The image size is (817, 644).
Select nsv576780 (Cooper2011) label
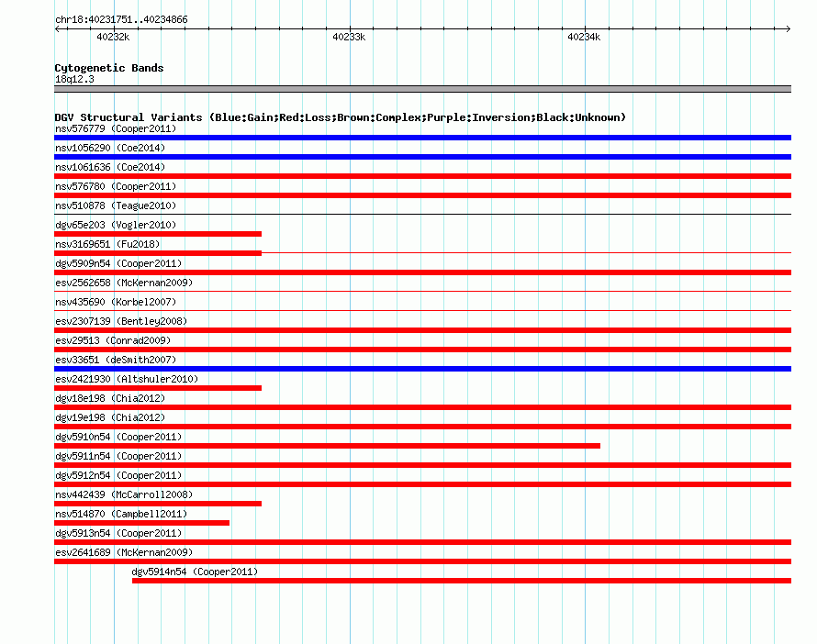116,186
